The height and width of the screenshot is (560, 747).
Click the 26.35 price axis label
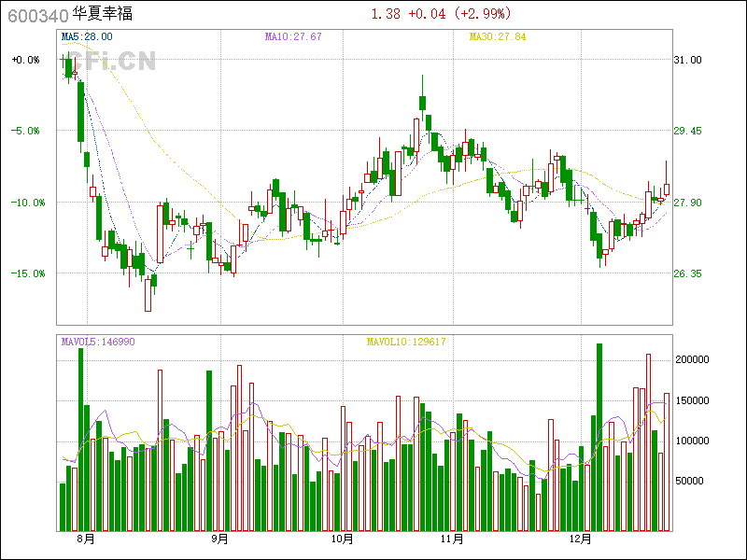click(687, 273)
